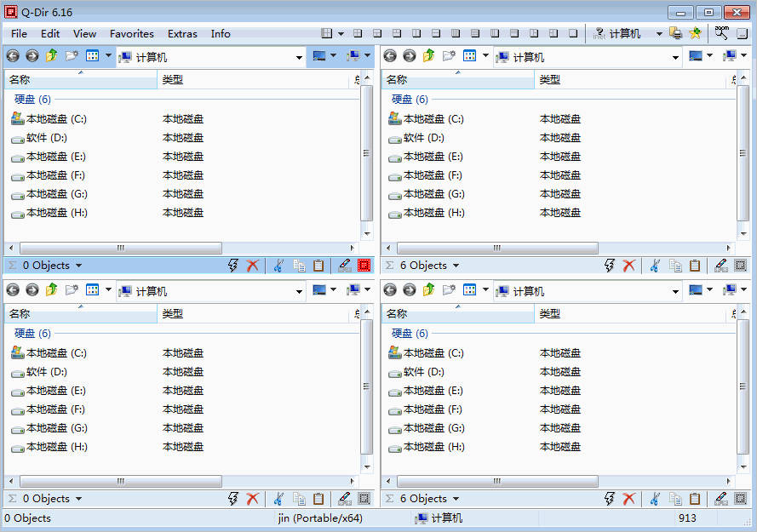Go back in the bottom-right pane
The height and width of the screenshot is (532, 757).
[x=390, y=290]
